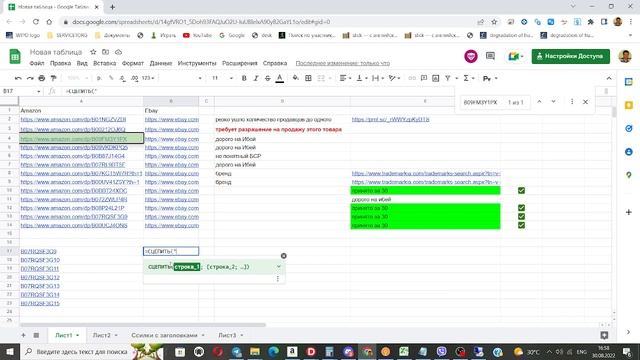Screen dimensions: 640x360
Task: Close the formula help tooltip
Action: click(284, 256)
